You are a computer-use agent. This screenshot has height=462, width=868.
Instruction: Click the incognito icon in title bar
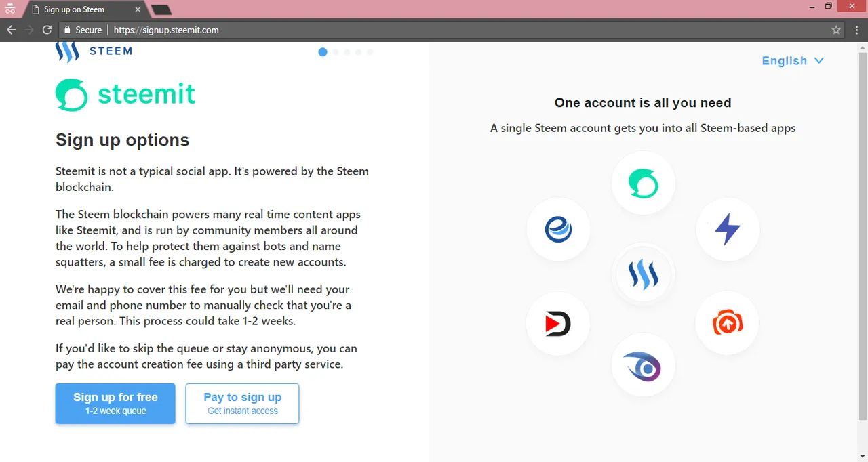point(10,9)
